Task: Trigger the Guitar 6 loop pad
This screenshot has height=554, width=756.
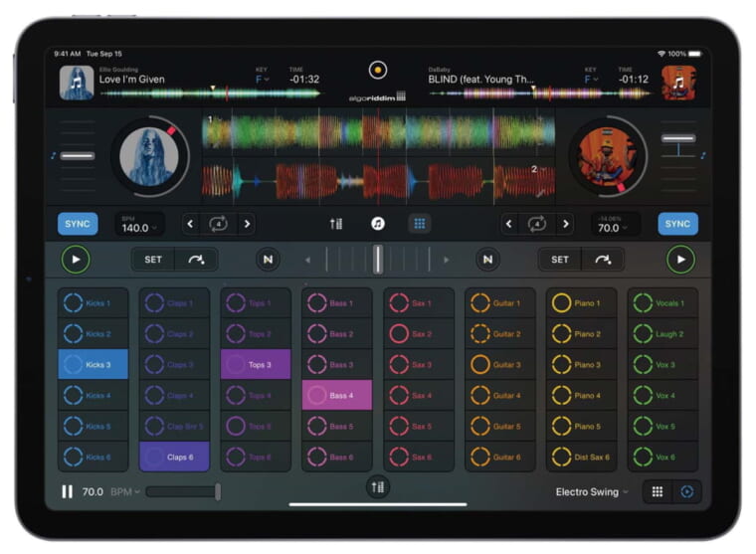Action: (x=500, y=458)
